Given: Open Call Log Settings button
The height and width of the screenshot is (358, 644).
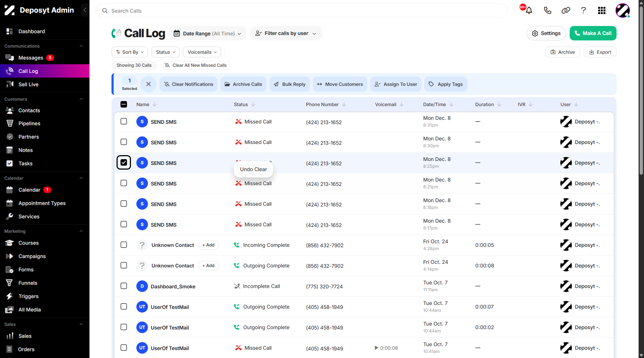Looking at the screenshot, I should (x=546, y=33).
